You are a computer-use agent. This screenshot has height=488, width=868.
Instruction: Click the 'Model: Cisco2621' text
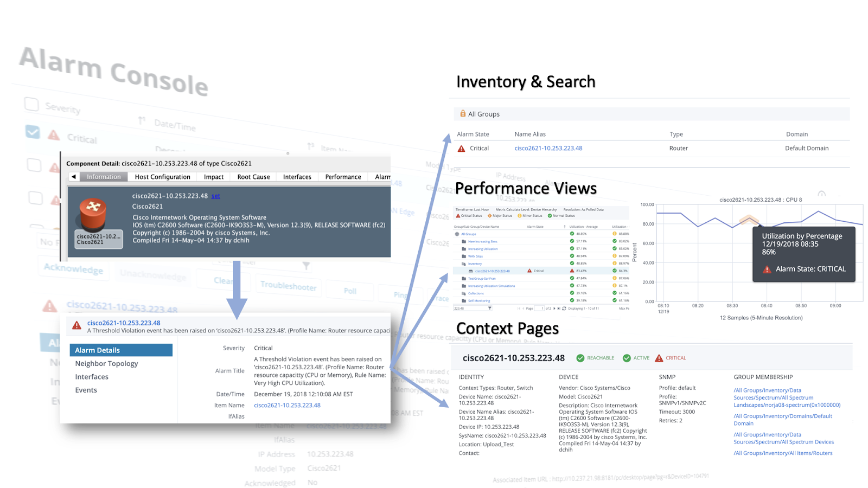580,397
